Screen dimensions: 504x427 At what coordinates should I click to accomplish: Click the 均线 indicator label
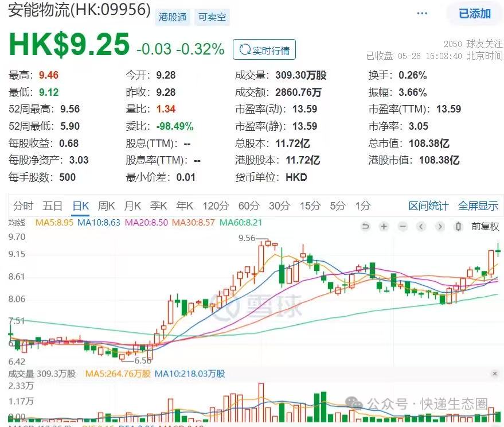tap(17, 223)
